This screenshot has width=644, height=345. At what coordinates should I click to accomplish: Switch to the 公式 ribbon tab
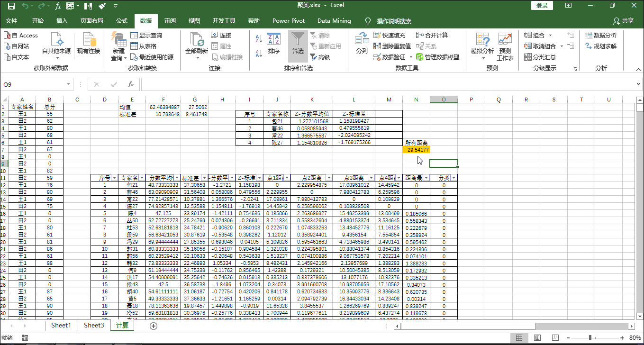coord(121,21)
